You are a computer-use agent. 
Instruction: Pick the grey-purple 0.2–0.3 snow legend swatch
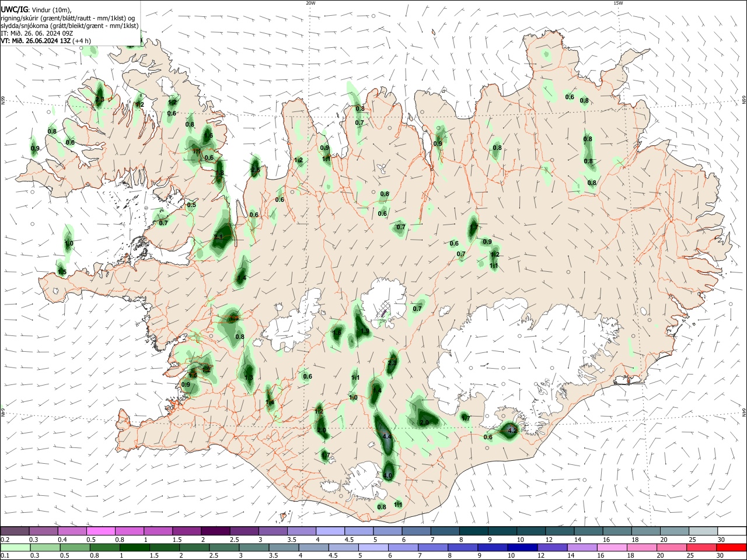click(15, 531)
